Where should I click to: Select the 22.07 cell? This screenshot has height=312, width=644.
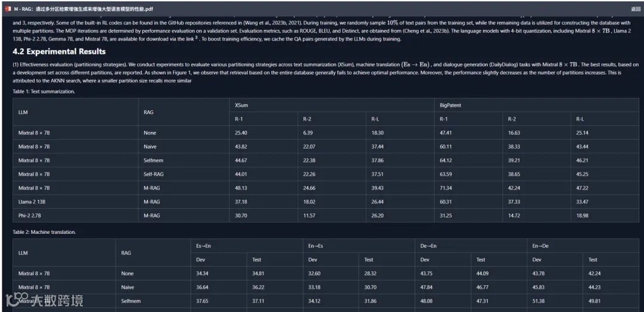coord(309,146)
